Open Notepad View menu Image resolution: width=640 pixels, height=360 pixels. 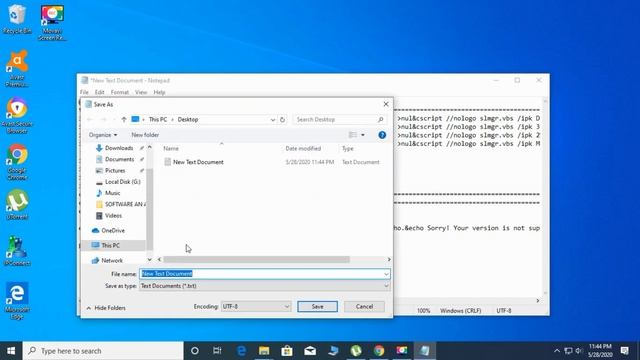(x=141, y=93)
